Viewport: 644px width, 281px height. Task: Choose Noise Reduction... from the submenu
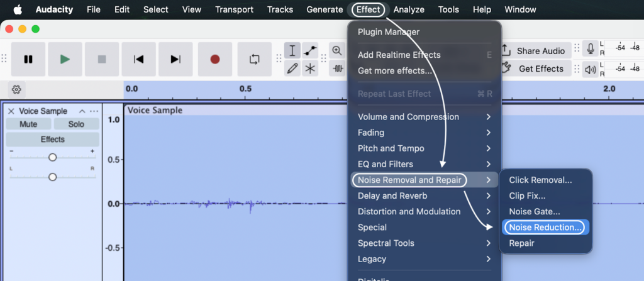545,228
